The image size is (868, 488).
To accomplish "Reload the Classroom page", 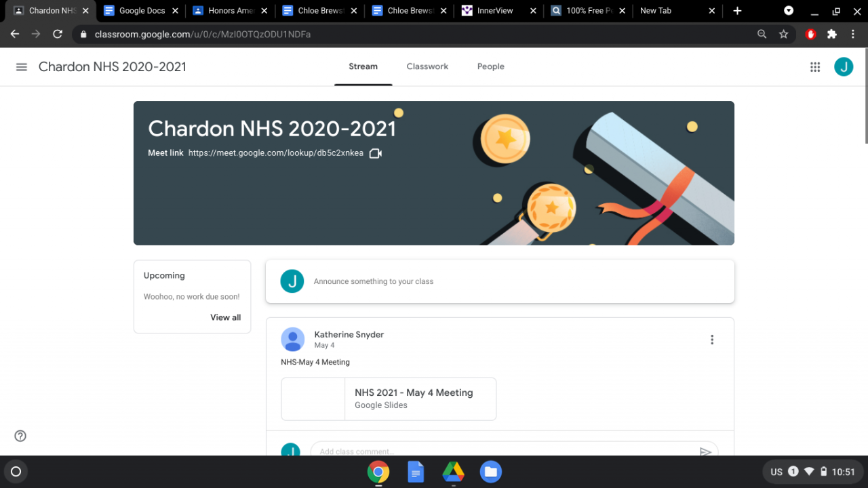I will [58, 34].
